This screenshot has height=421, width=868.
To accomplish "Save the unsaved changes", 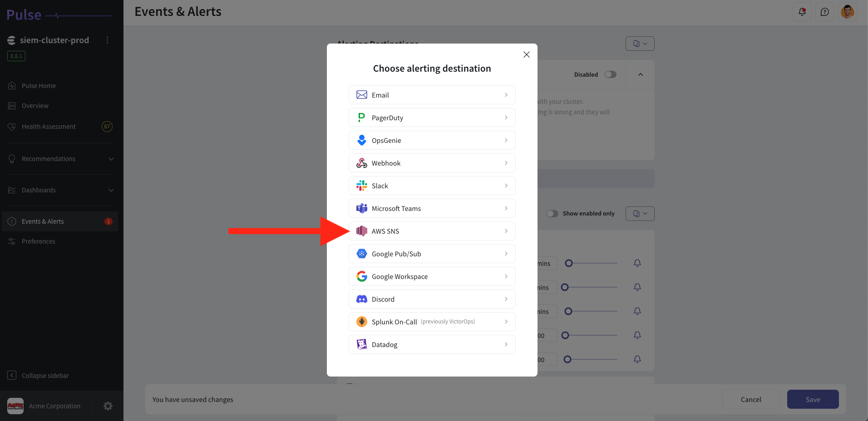I will tap(812, 399).
